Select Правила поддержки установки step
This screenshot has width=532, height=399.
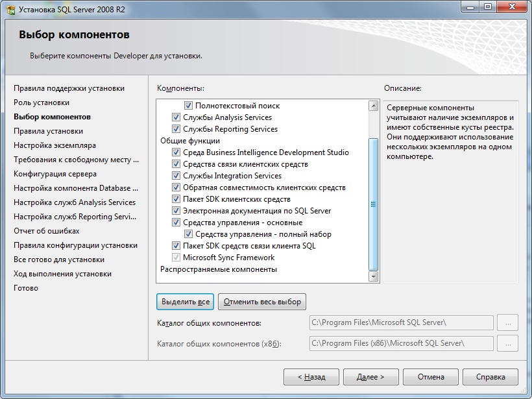click(69, 88)
